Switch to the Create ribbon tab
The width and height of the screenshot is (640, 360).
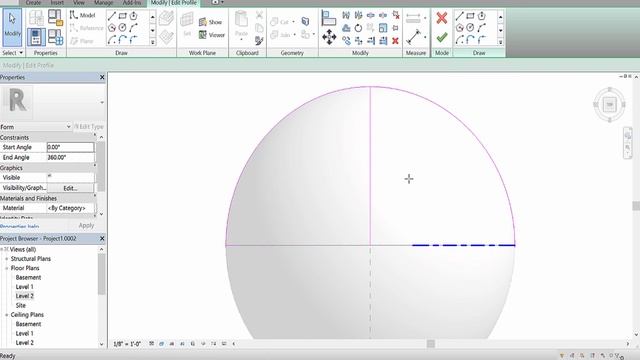pyautogui.click(x=33, y=2)
